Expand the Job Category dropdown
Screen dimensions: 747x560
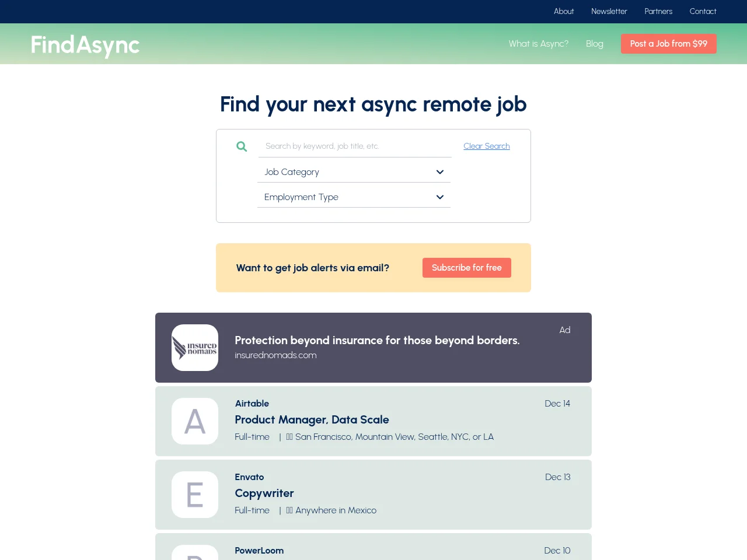[x=354, y=172]
